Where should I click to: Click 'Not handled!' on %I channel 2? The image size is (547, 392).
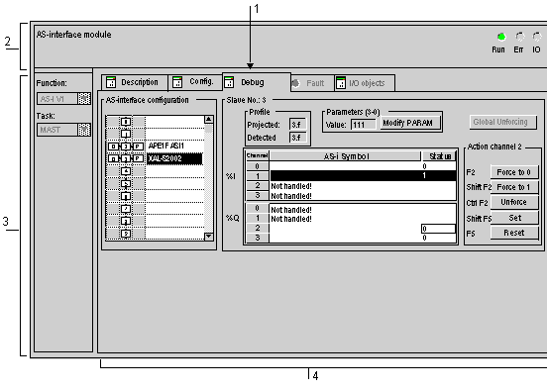point(291,186)
